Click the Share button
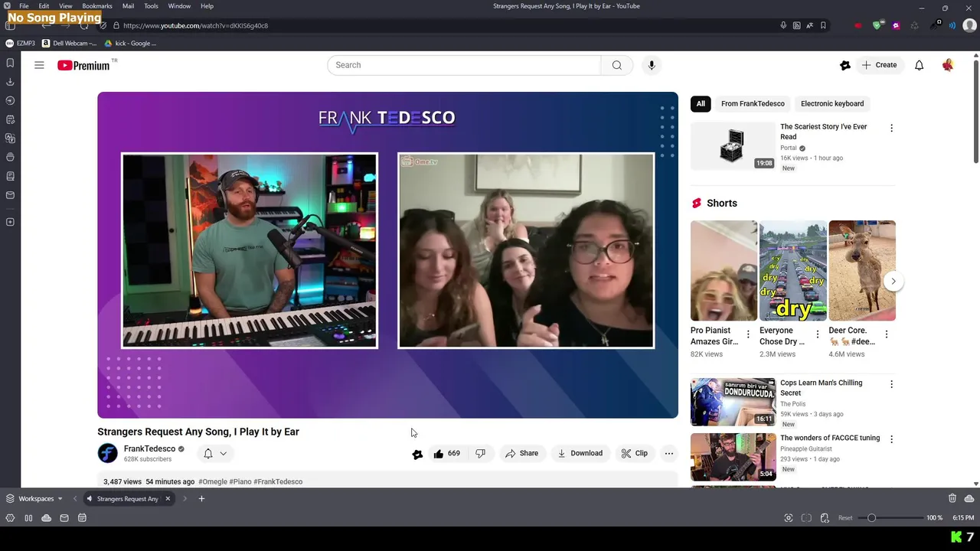The height and width of the screenshot is (551, 980). 521,454
